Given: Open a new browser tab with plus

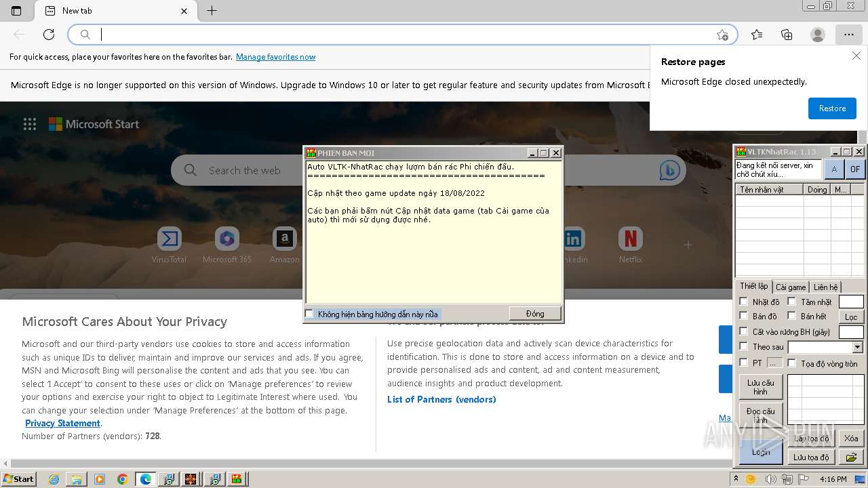Looking at the screenshot, I should (x=212, y=11).
